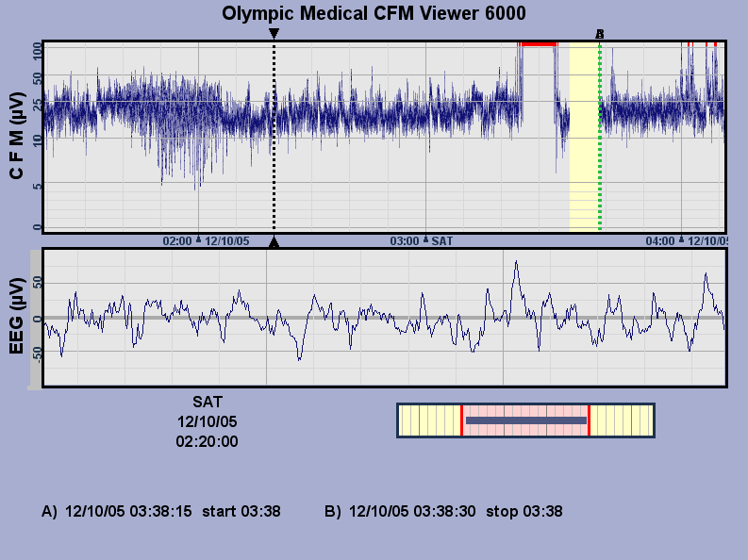The height and width of the screenshot is (560, 748).
Task: Click the 04:00 12/10 time marker
Action: tap(686, 240)
